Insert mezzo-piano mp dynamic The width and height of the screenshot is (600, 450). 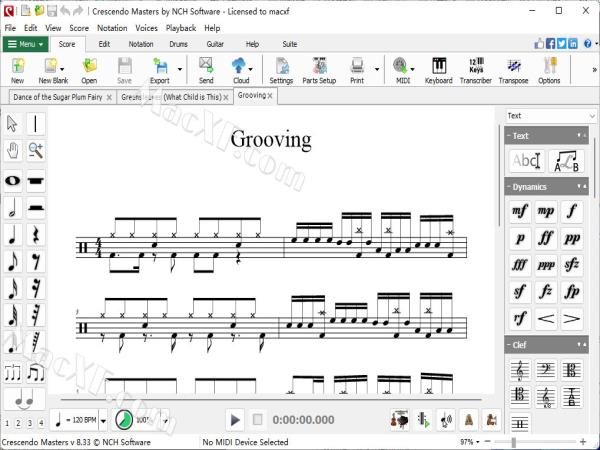coord(546,211)
